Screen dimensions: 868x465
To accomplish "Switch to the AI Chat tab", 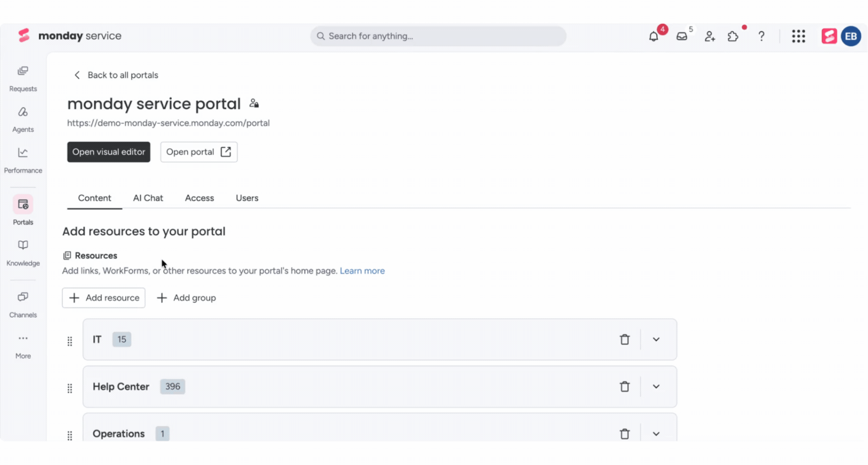I will coord(148,198).
